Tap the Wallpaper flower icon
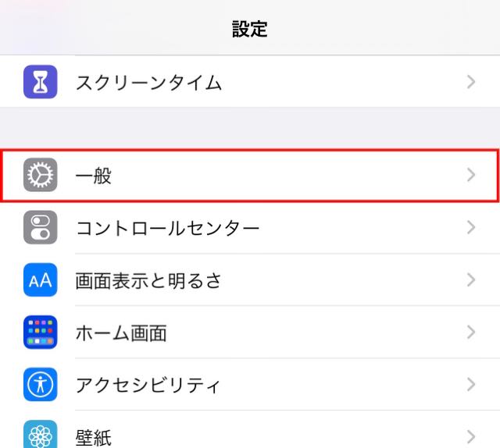The height and width of the screenshot is (448, 500). tap(41, 435)
